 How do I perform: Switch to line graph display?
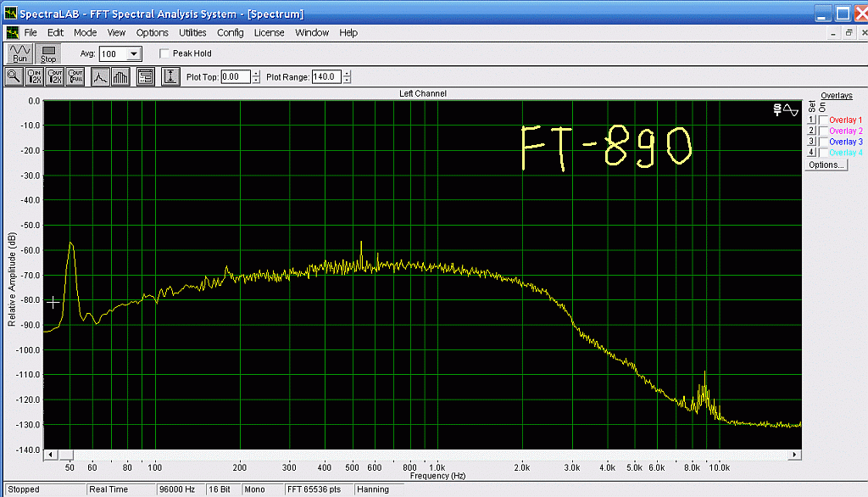[x=100, y=77]
